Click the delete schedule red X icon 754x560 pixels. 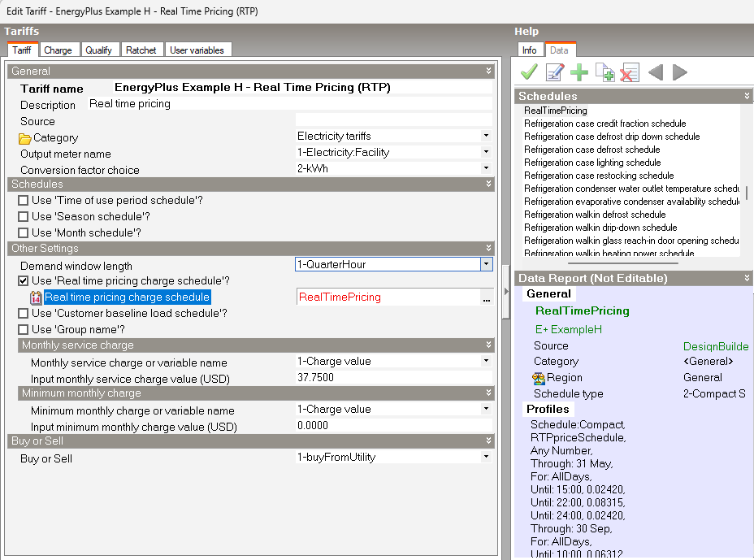pos(629,73)
